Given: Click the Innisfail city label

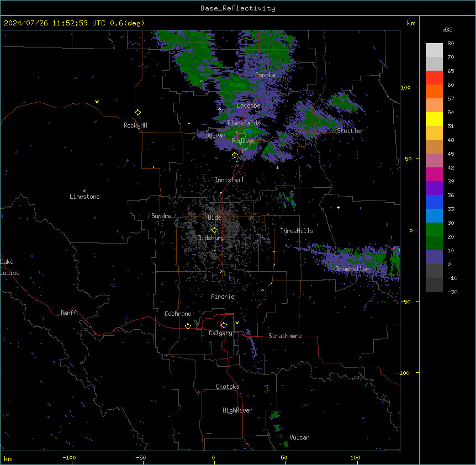Looking at the screenshot, I should [229, 180].
